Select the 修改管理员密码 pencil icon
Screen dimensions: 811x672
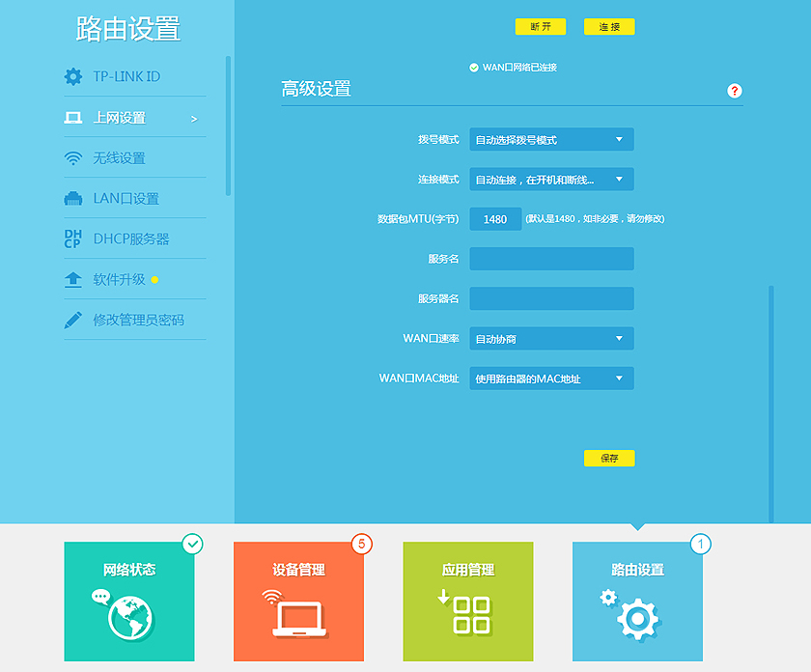click(72, 320)
